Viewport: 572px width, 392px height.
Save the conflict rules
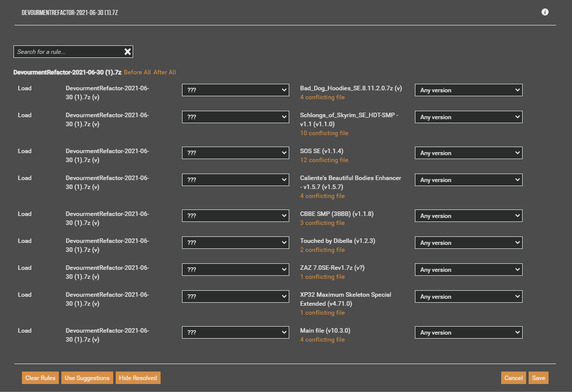click(539, 378)
